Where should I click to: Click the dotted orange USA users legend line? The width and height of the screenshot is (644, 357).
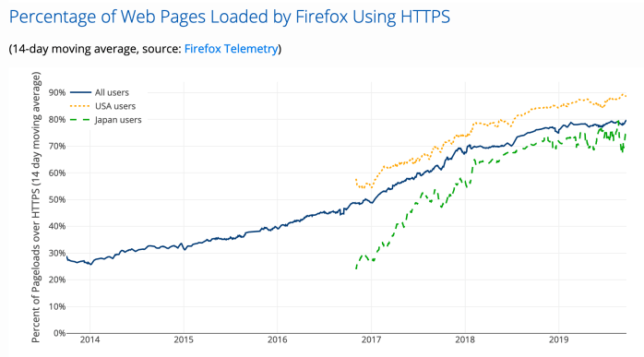[80, 106]
